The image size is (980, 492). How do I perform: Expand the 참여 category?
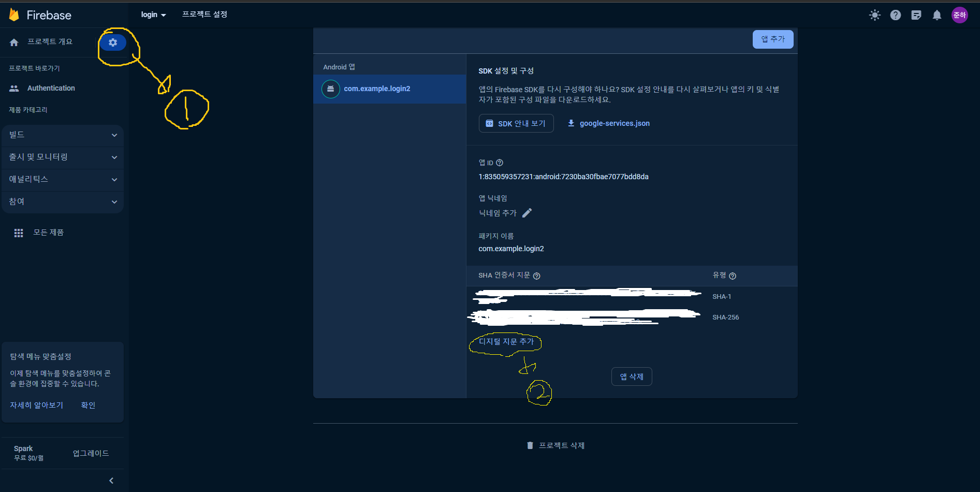coord(63,202)
